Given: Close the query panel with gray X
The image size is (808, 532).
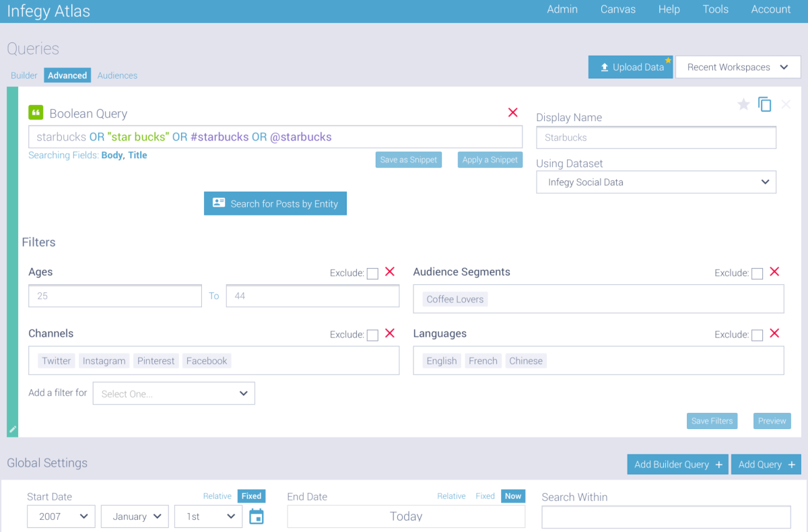Looking at the screenshot, I should (786, 104).
